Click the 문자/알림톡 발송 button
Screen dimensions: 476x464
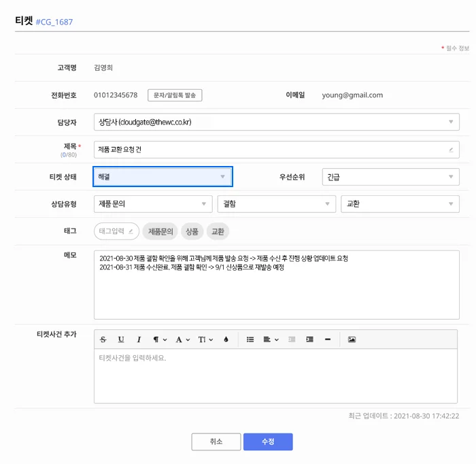pos(175,95)
